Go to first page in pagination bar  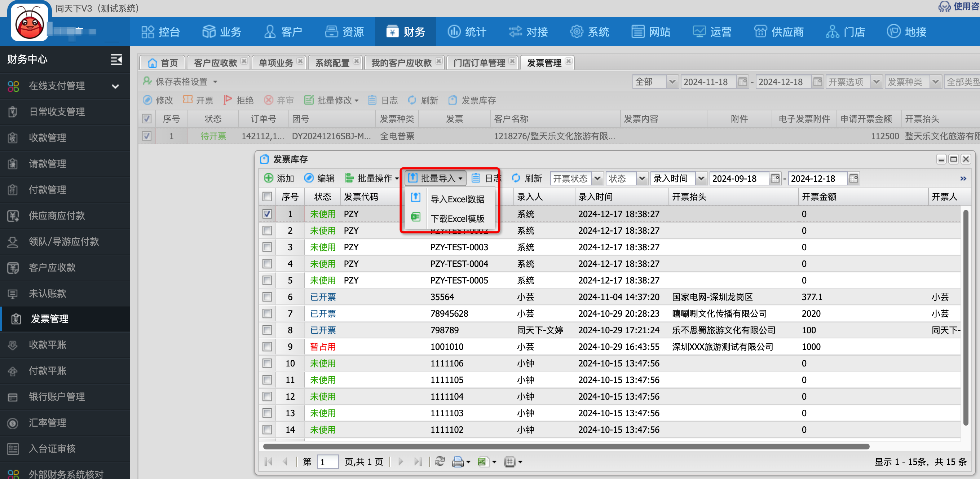(x=268, y=461)
